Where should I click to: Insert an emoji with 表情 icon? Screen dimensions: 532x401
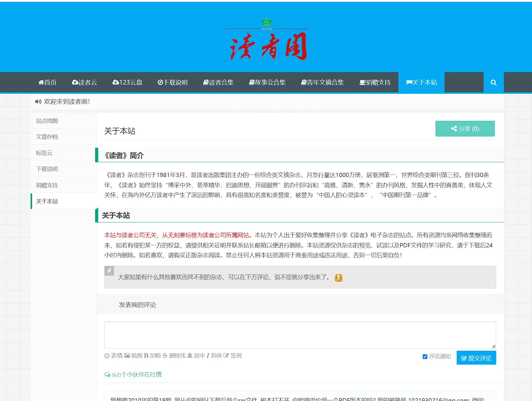[107, 356]
